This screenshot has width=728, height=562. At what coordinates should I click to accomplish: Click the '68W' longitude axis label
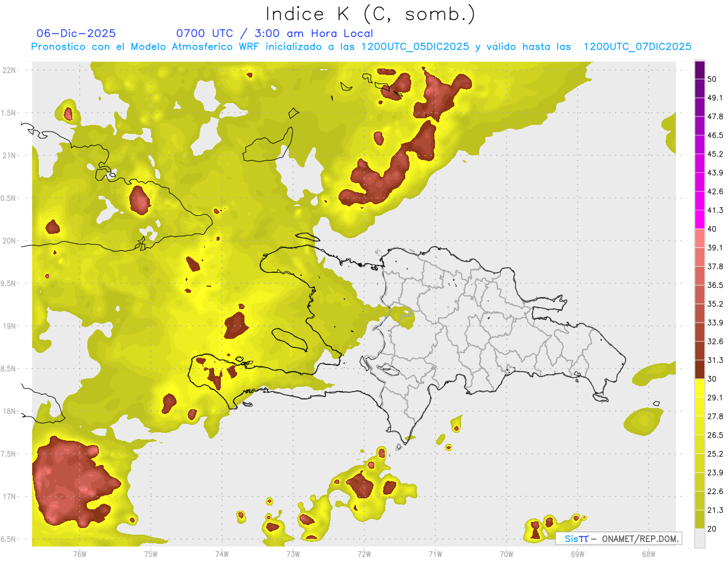(x=648, y=554)
